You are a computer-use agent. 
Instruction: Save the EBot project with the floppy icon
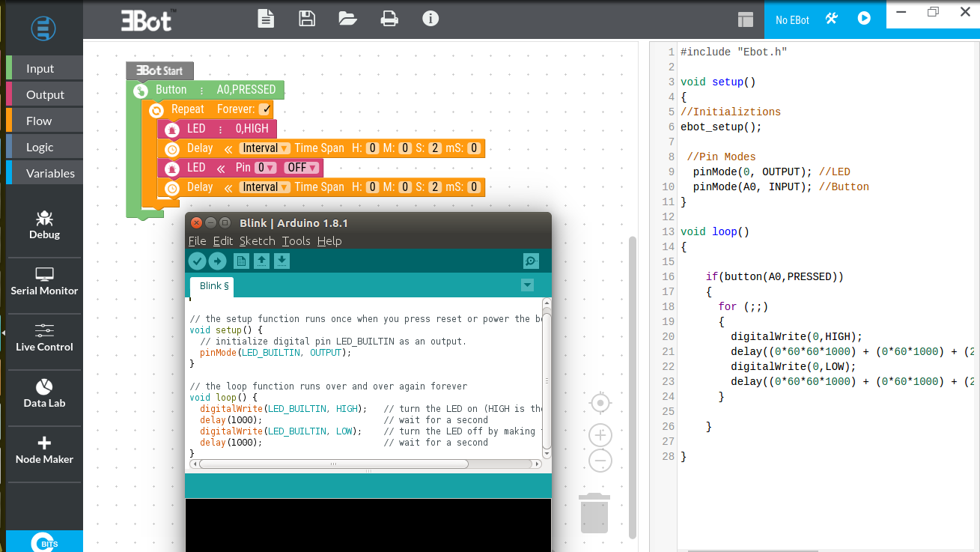click(x=307, y=19)
